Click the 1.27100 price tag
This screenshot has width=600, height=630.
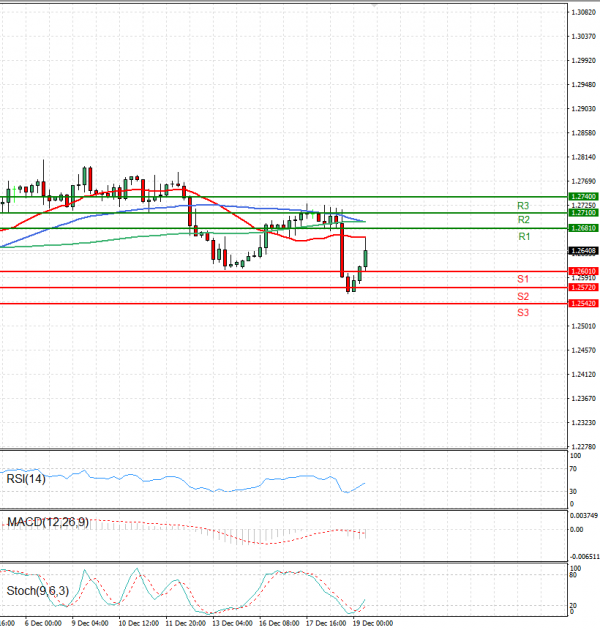584,213
